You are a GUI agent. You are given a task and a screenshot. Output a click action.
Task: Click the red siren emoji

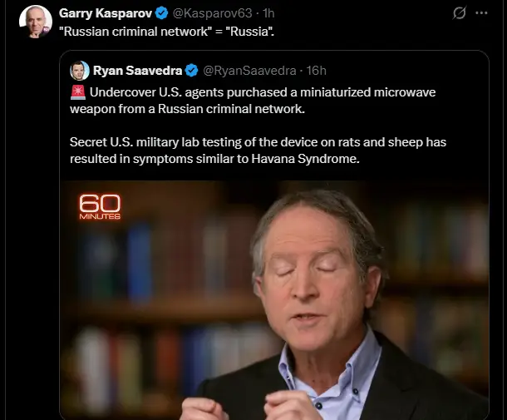pos(78,92)
